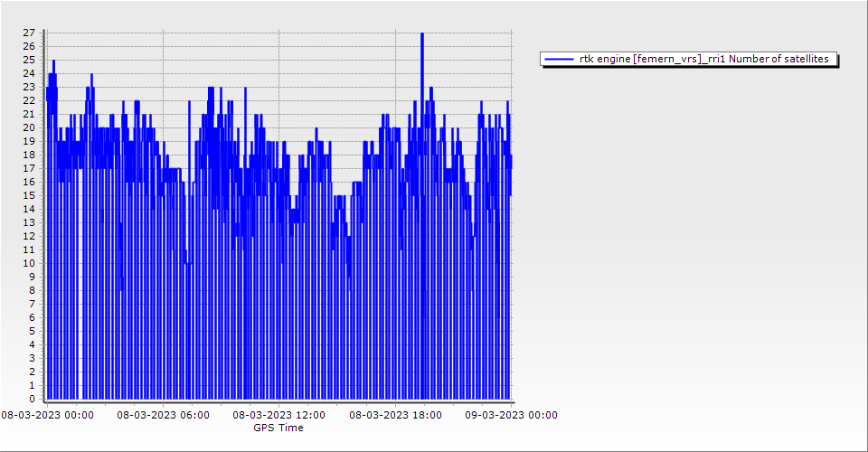Click the blue line sample in legend

(x=560, y=60)
